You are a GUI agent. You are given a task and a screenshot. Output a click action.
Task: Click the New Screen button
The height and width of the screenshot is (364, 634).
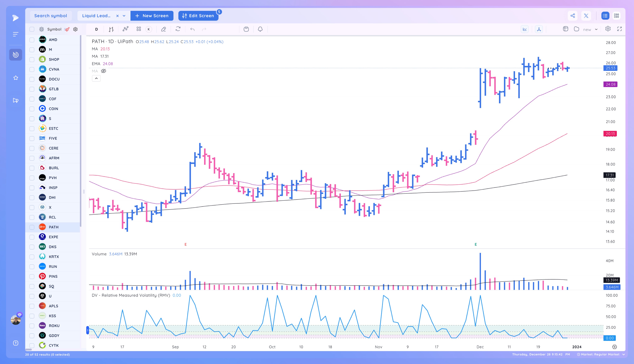pos(152,16)
